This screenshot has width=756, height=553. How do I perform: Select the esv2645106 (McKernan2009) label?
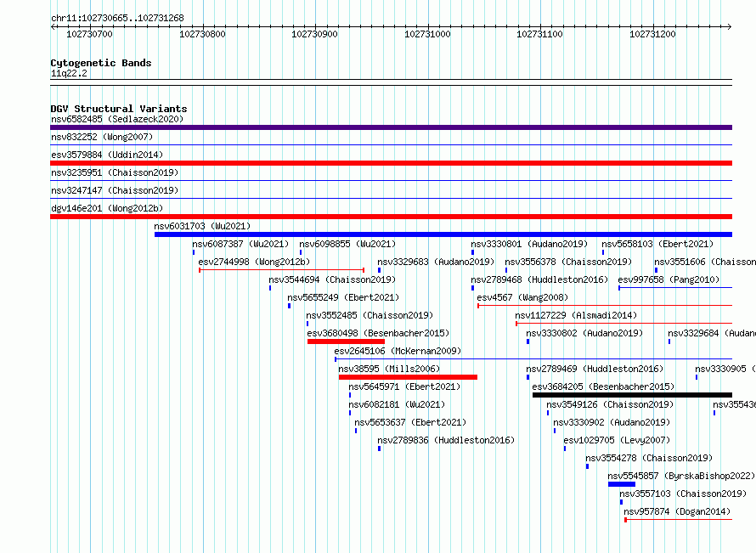(x=398, y=351)
